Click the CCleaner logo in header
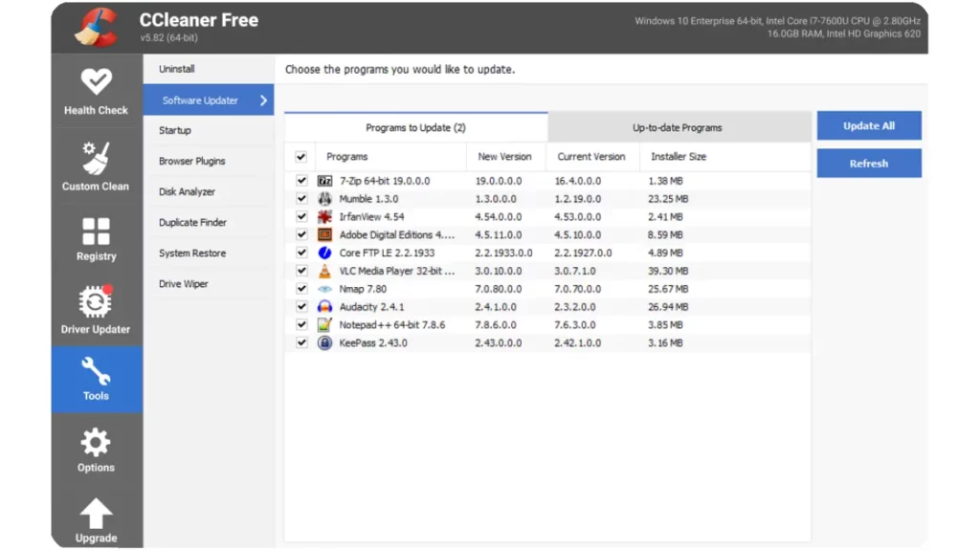The width and height of the screenshot is (980, 551). tap(97, 27)
